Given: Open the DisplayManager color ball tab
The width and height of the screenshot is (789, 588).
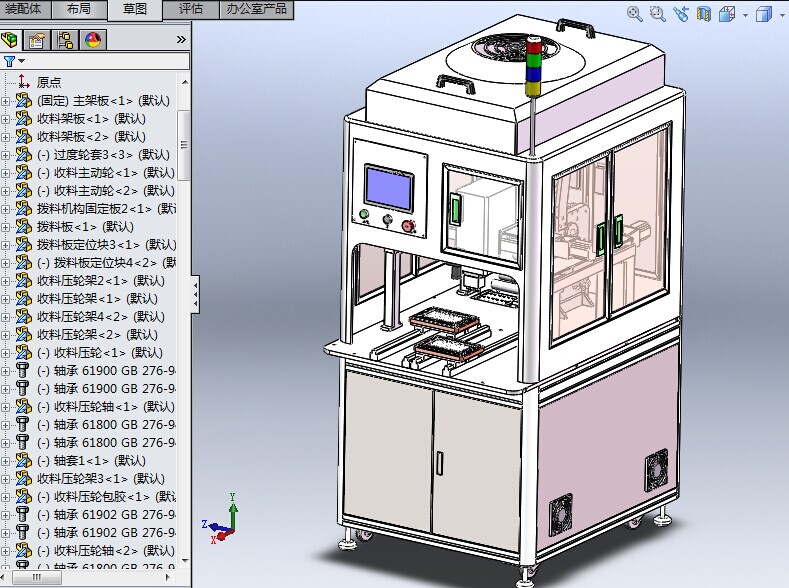Looking at the screenshot, I should click(93, 40).
